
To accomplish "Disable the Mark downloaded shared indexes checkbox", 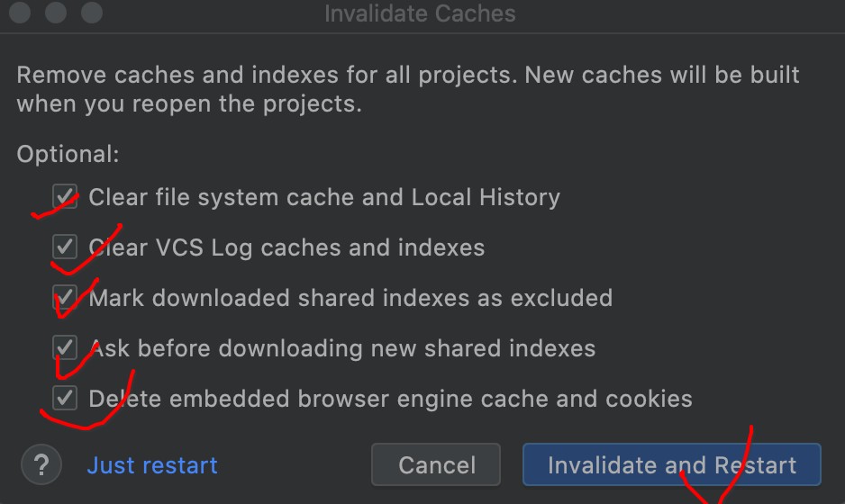I will pyautogui.click(x=65, y=297).
